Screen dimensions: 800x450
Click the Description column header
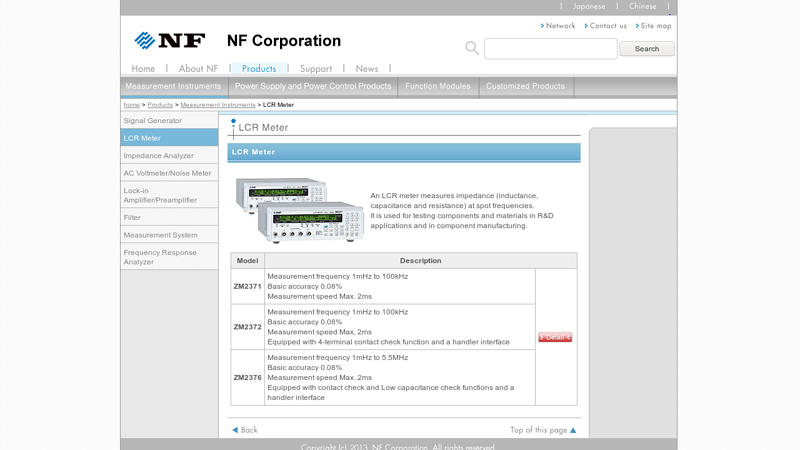(x=421, y=261)
